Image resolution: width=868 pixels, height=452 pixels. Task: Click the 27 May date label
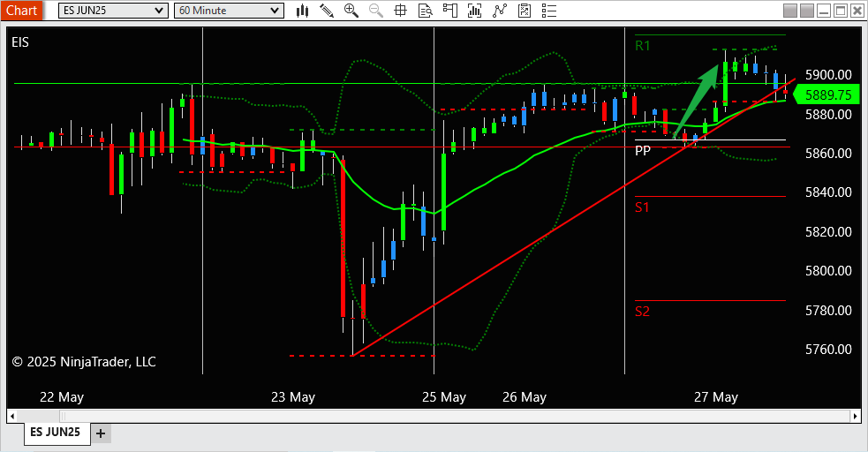[716, 397]
